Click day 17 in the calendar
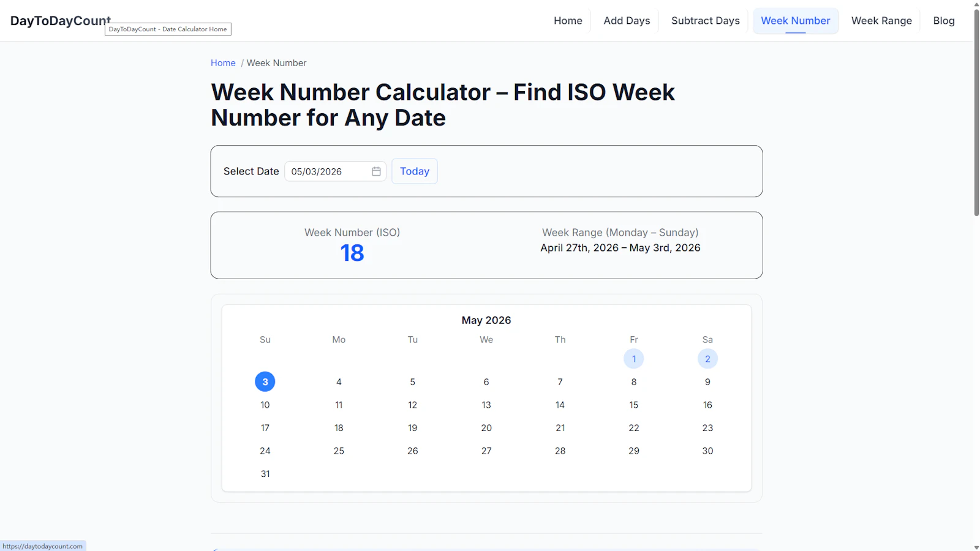The width and height of the screenshot is (980, 551). (x=265, y=428)
